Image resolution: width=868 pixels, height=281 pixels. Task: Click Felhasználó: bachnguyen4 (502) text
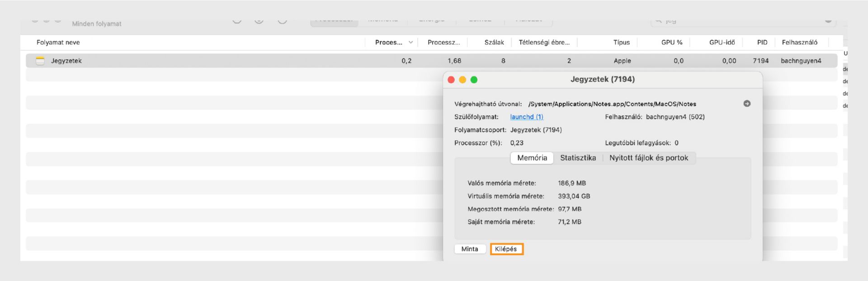[655, 117]
